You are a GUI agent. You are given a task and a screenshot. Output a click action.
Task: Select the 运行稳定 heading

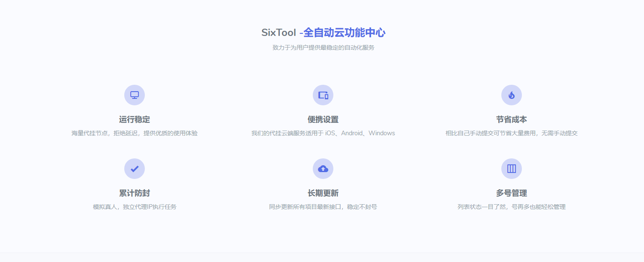coord(135,119)
